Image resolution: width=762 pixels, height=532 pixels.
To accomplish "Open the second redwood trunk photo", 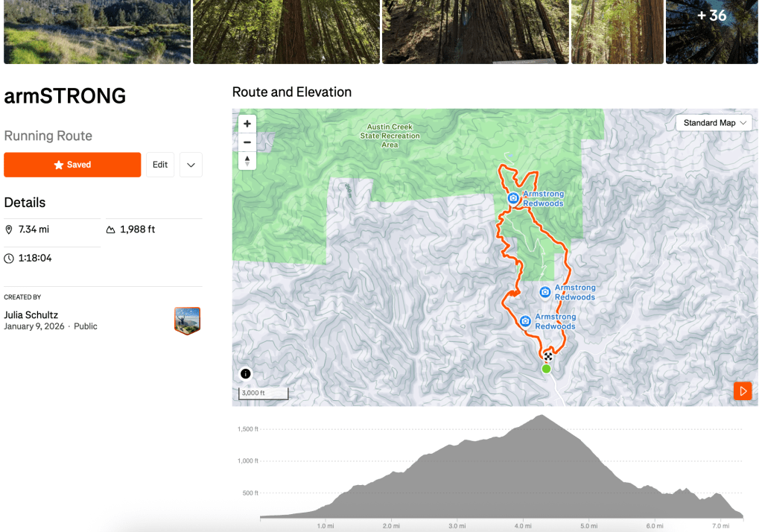I will 287,31.
